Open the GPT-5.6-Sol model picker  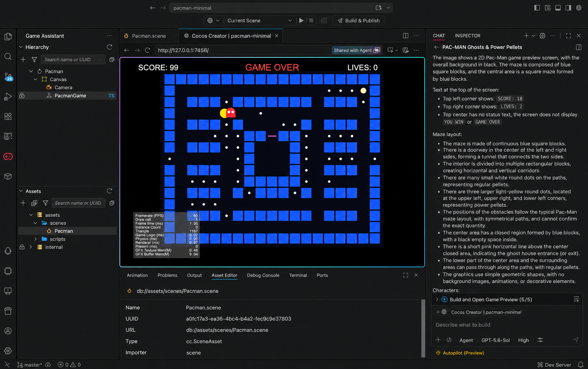pos(496,340)
